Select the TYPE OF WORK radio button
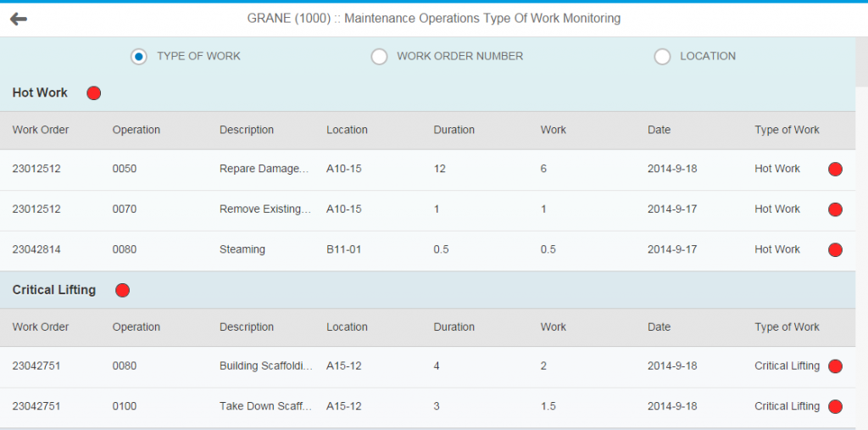This screenshot has height=430, width=868. tap(139, 57)
